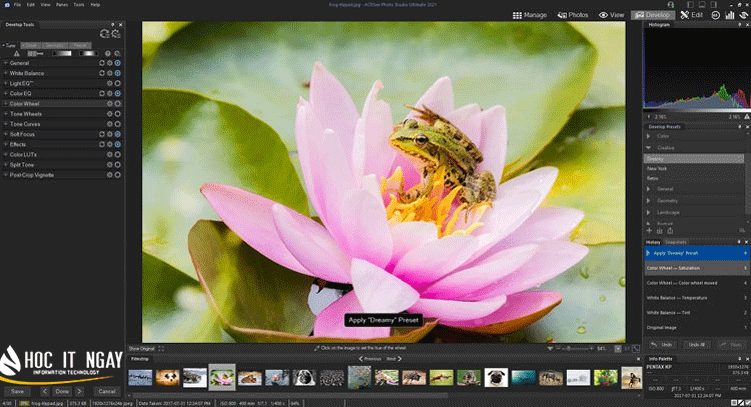Click the Save button
This screenshot has width=751, height=407.
click(17, 391)
